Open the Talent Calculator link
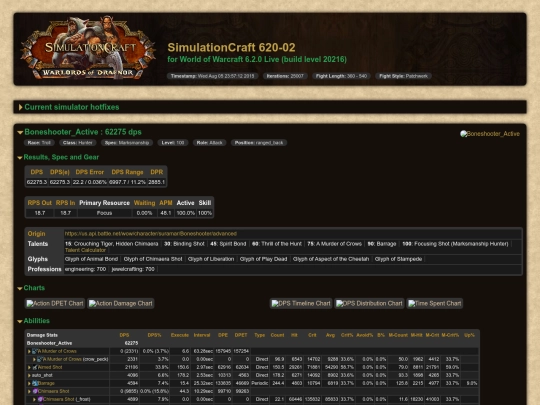Image resolution: width=540 pixels, height=405 pixels. click(85, 250)
